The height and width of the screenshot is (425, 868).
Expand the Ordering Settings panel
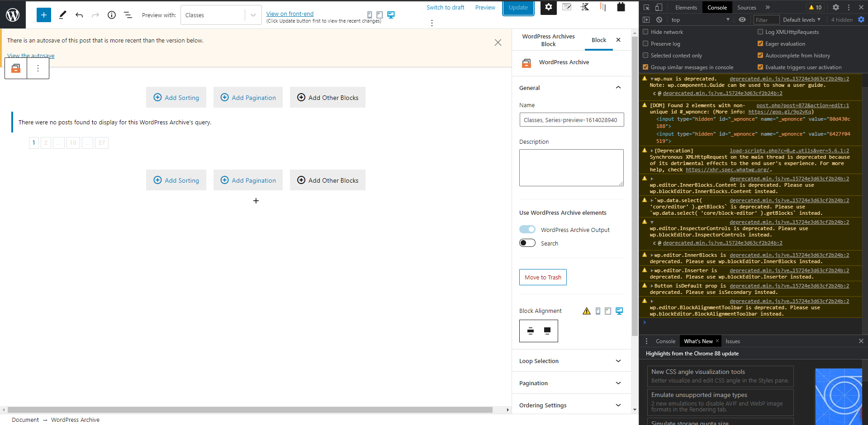click(571, 405)
